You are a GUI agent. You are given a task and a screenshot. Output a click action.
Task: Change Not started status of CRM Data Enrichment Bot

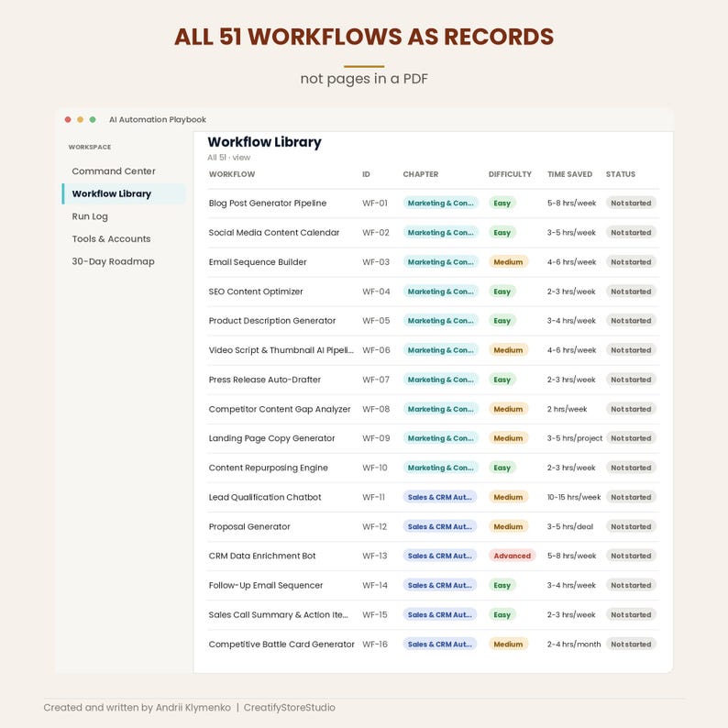coord(631,556)
